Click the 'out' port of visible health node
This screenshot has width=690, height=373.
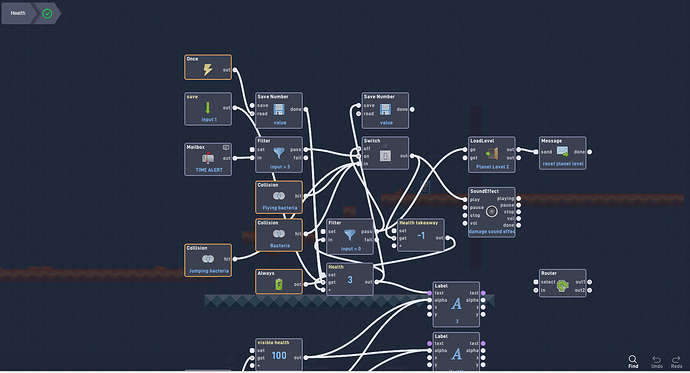tap(306, 358)
